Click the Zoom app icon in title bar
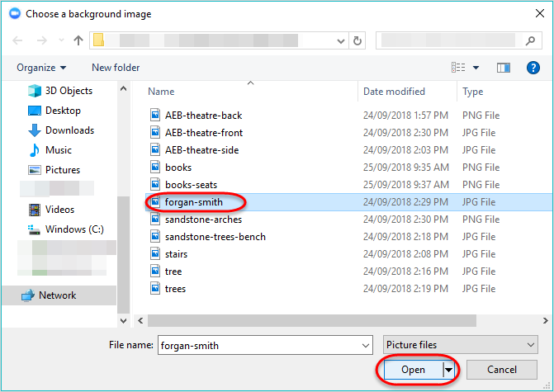The image size is (554, 392). coord(15,14)
